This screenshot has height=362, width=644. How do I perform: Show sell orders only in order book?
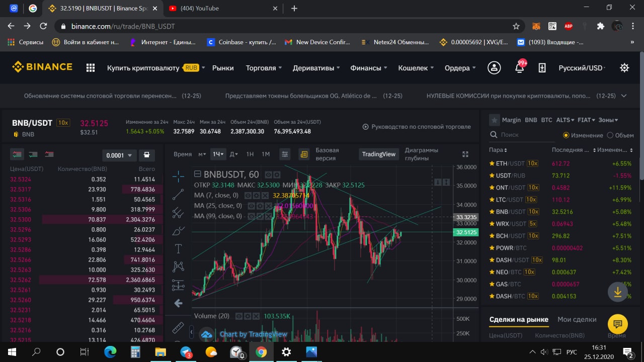[x=49, y=154]
